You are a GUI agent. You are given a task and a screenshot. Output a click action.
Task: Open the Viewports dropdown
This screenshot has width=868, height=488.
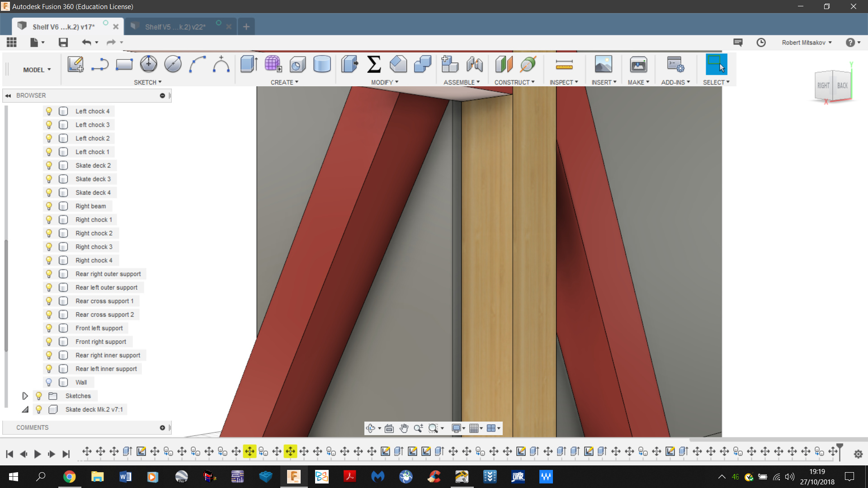point(494,428)
